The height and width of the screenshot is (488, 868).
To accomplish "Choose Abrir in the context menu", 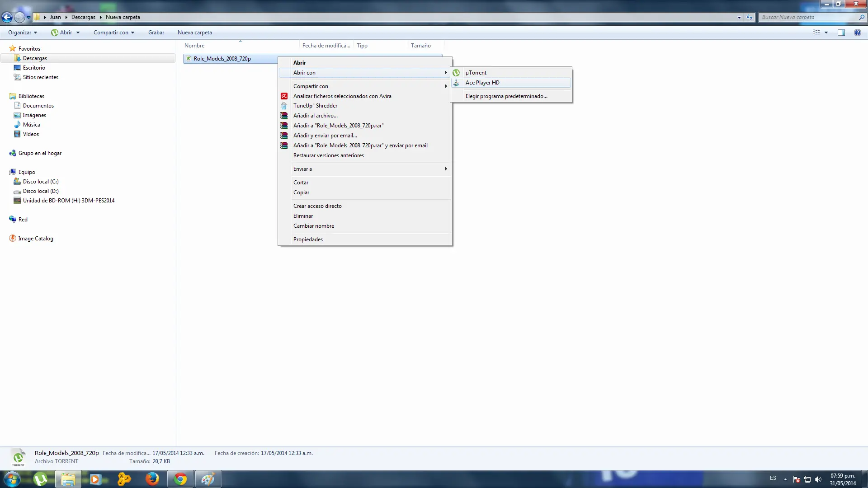I will 365,63.
